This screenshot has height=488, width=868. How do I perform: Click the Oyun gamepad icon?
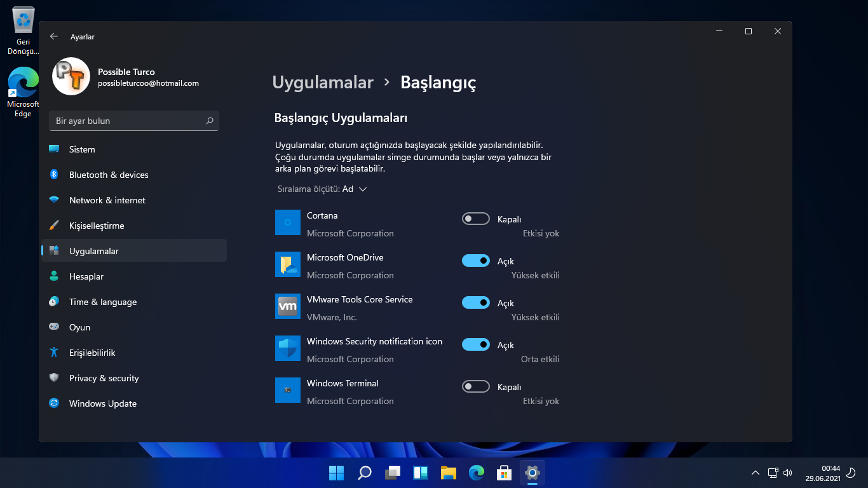54,327
